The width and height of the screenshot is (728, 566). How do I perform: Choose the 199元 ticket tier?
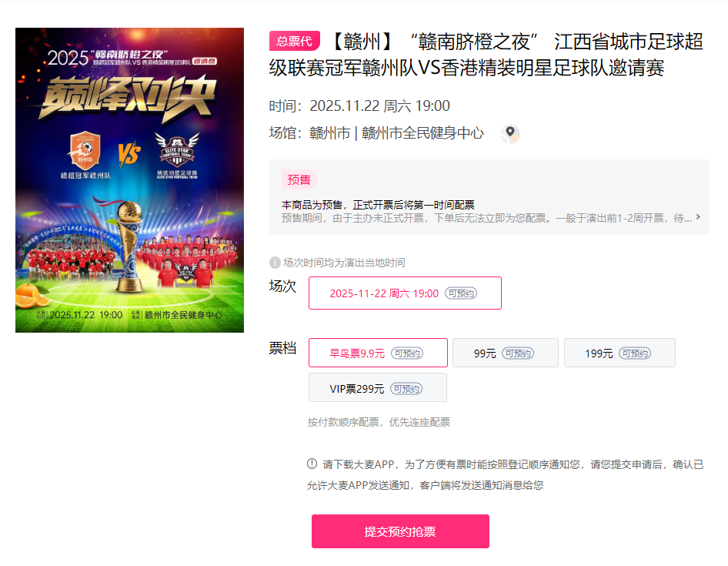[619, 353]
